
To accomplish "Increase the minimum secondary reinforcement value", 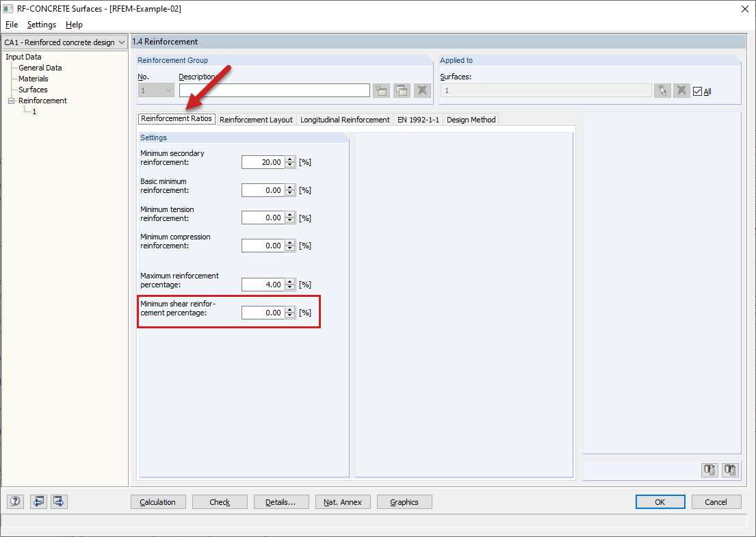I will (290, 159).
